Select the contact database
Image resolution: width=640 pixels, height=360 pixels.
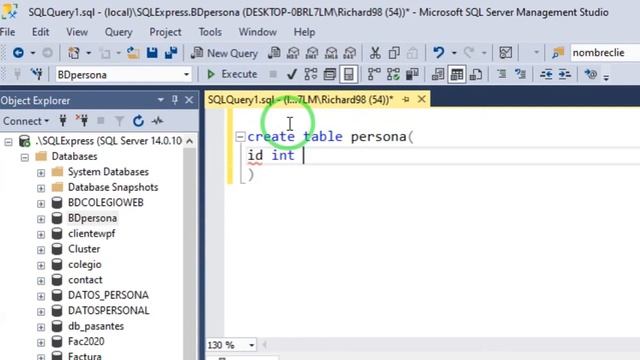85,280
